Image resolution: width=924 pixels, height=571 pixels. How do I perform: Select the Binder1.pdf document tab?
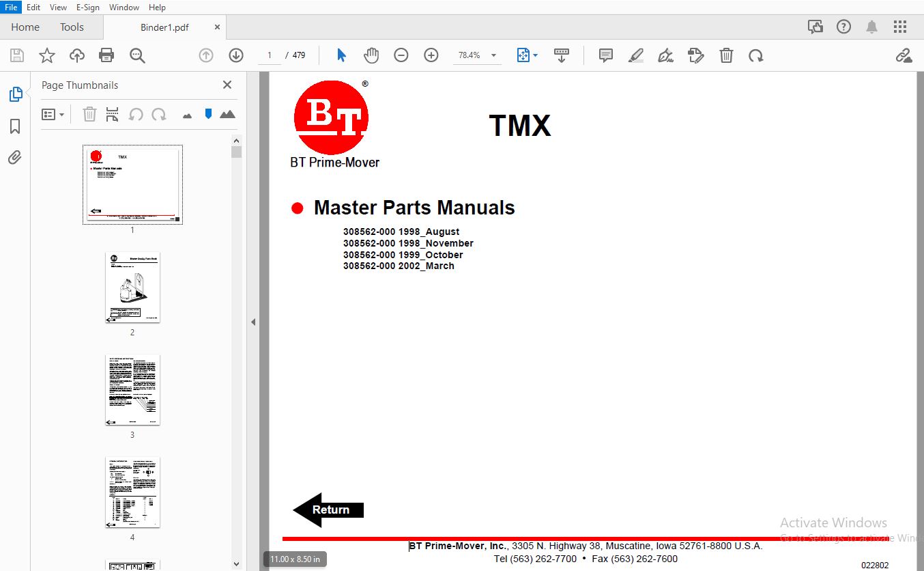point(164,27)
